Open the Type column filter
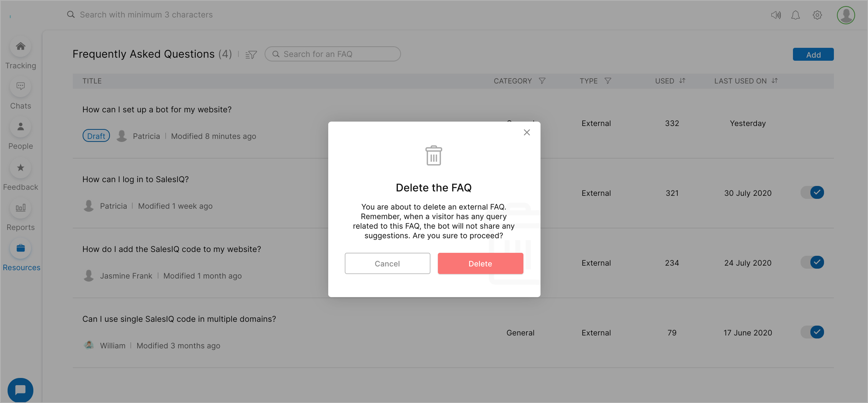Screen dimensions: 868x403 pos(608,81)
